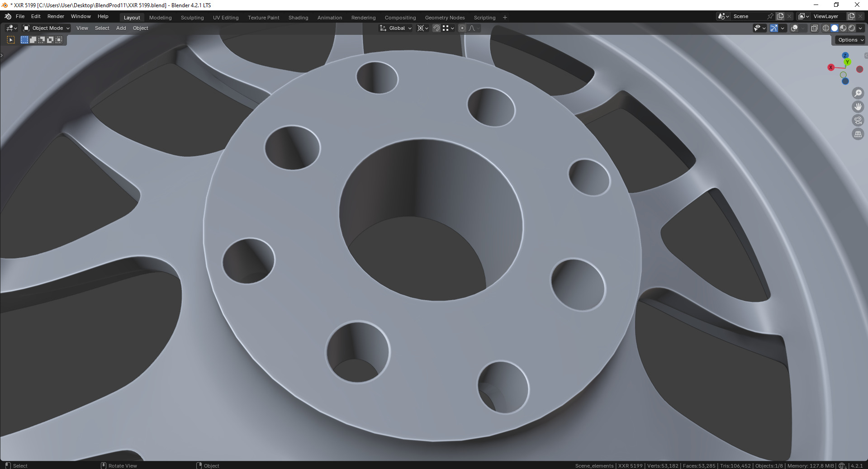Open the object types visibility dropdown
Viewport: 868px width, 469px height.
click(759, 28)
